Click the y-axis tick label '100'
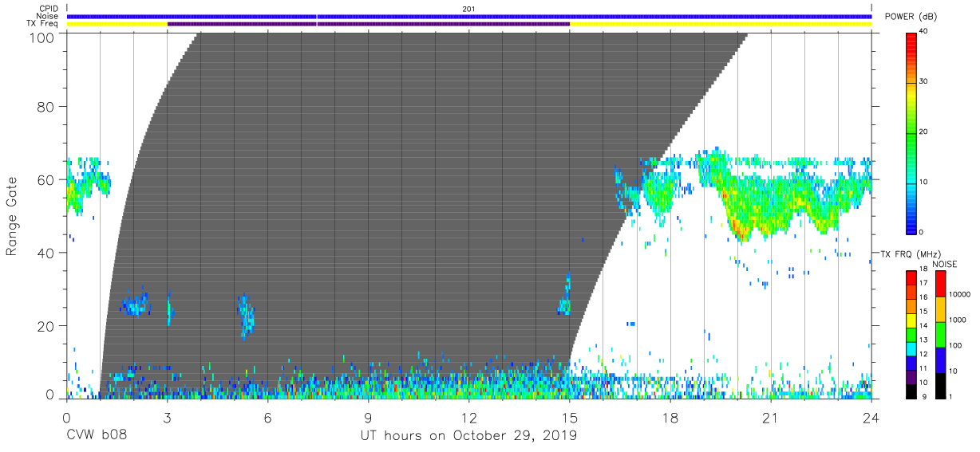980x452 pixels. click(x=41, y=37)
